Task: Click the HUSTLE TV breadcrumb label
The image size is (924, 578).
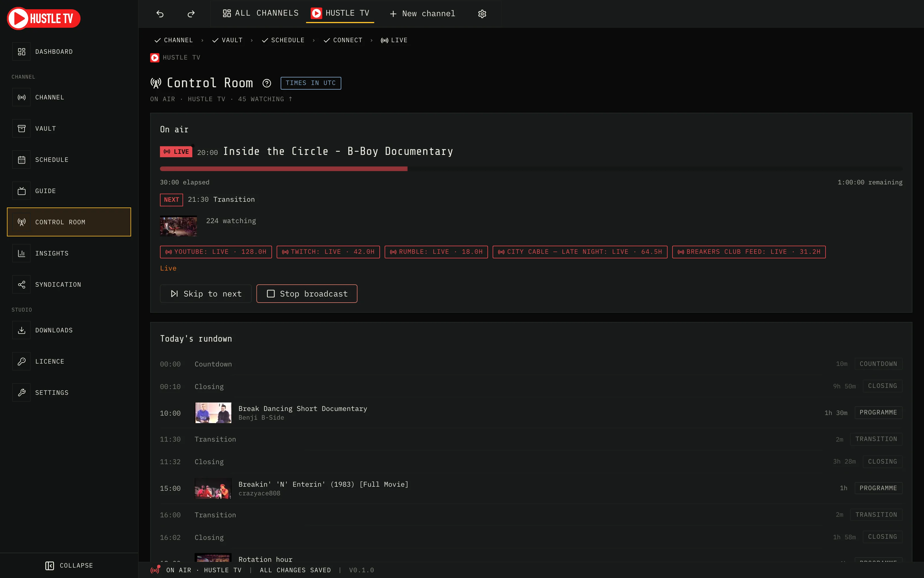Action: [181, 58]
